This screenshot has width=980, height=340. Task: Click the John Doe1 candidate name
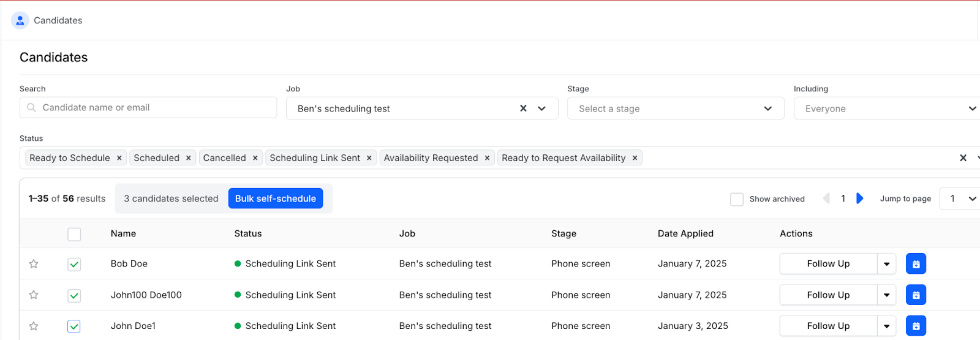[x=133, y=326]
